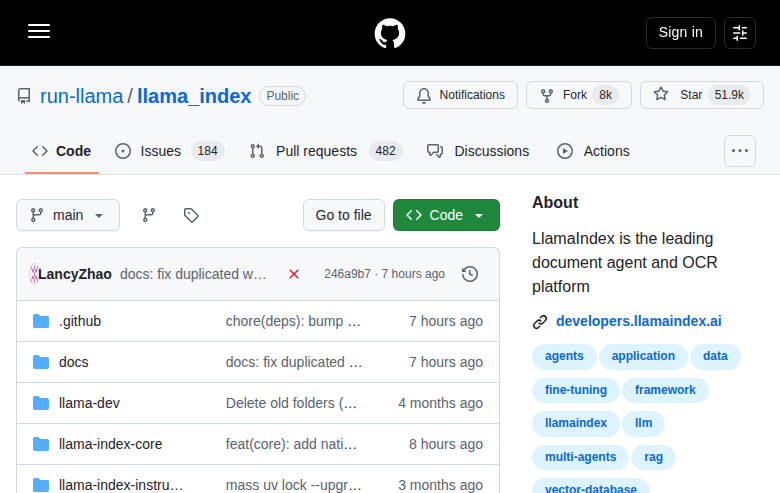
Task: Select the llm topic tag
Action: pyautogui.click(x=643, y=423)
